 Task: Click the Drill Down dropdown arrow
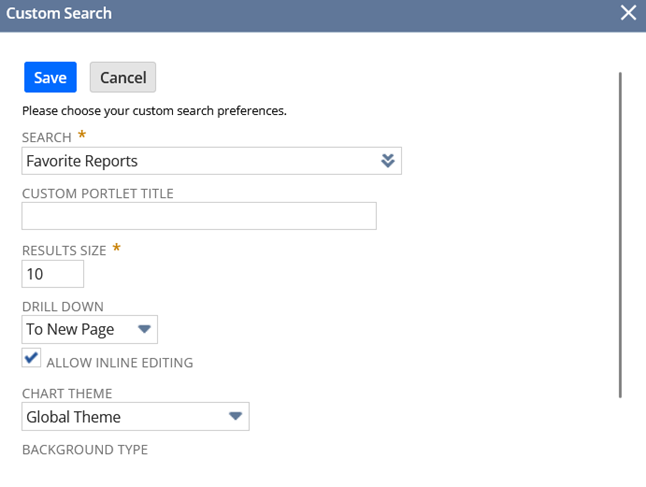(x=144, y=329)
